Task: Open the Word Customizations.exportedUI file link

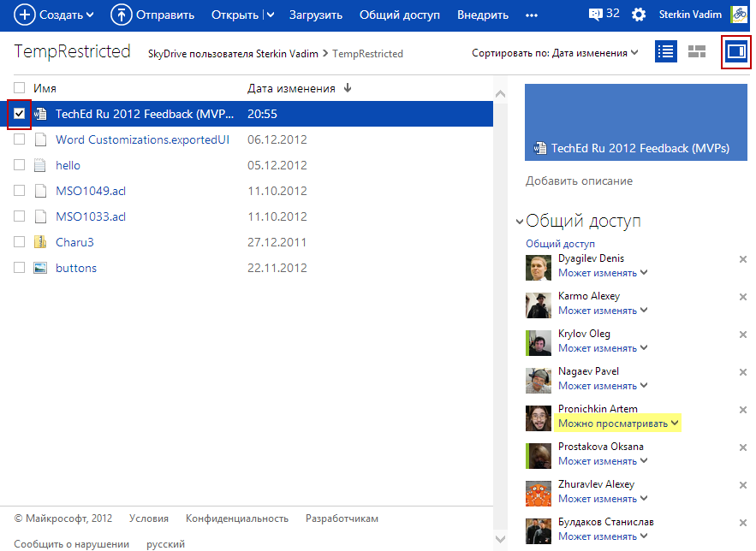Action: pos(142,139)
